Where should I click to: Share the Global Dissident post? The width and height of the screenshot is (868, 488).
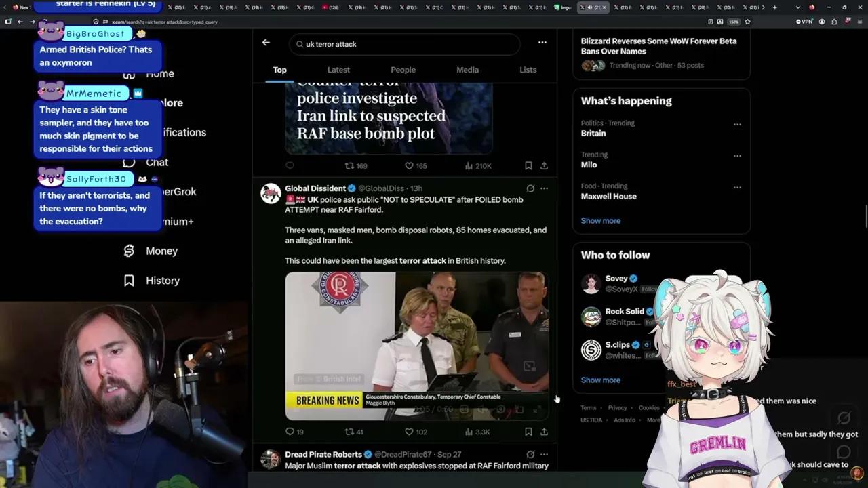(544, 432)
